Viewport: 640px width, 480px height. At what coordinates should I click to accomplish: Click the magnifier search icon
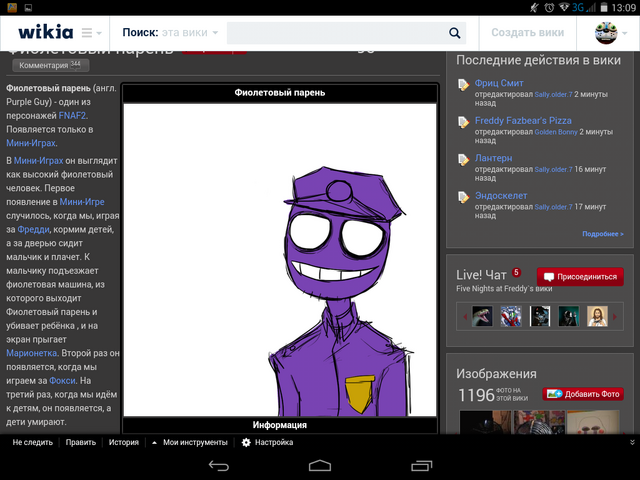(x=454, y=33)
